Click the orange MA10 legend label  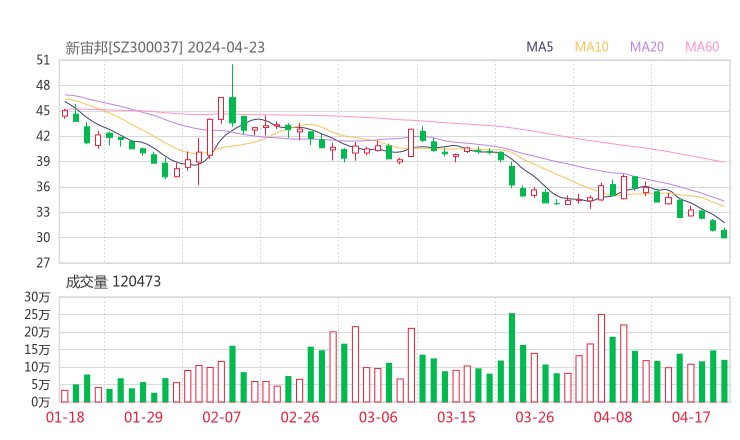pyautogui.click(x=591, y=47)
